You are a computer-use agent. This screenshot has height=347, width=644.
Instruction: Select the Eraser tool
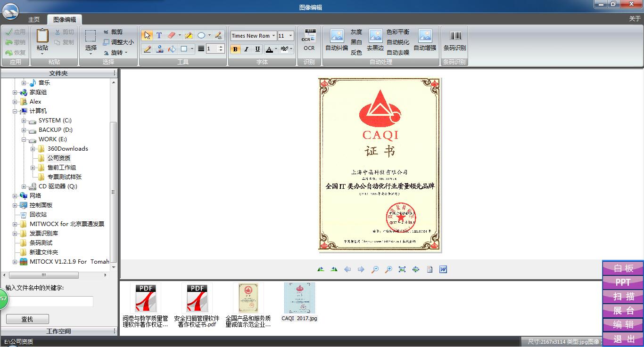[x=171, y=35]
